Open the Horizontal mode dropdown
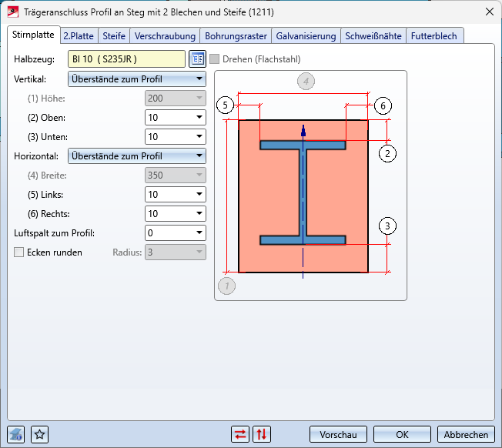502x448 pixels. coord(137,156)
